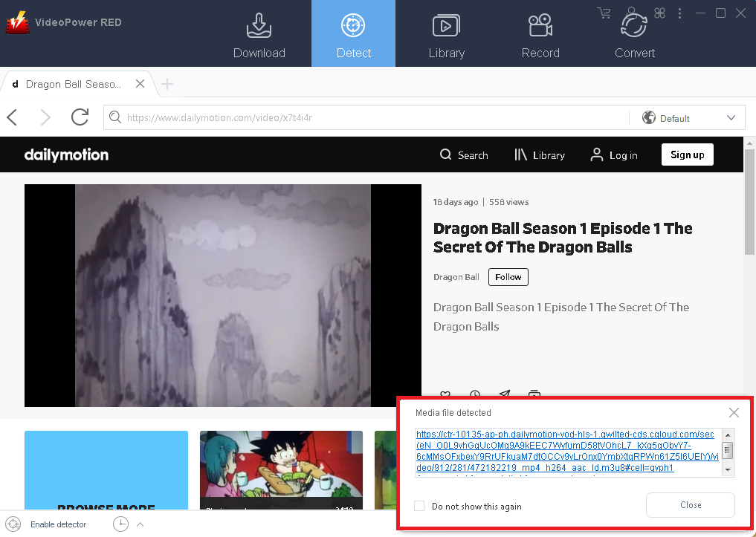Expand the bottom bar up chevron
The height and width of the screenshot is (537, 756).
140,524
